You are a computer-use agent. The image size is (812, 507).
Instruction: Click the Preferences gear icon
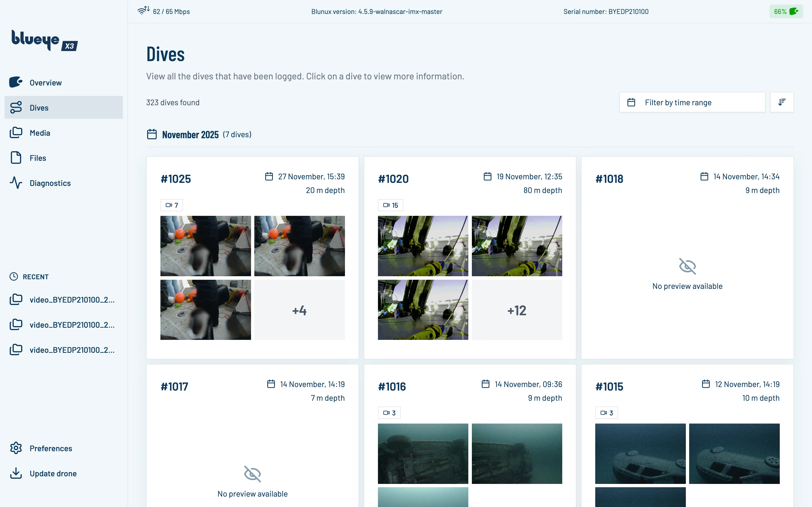coord(16,448)
